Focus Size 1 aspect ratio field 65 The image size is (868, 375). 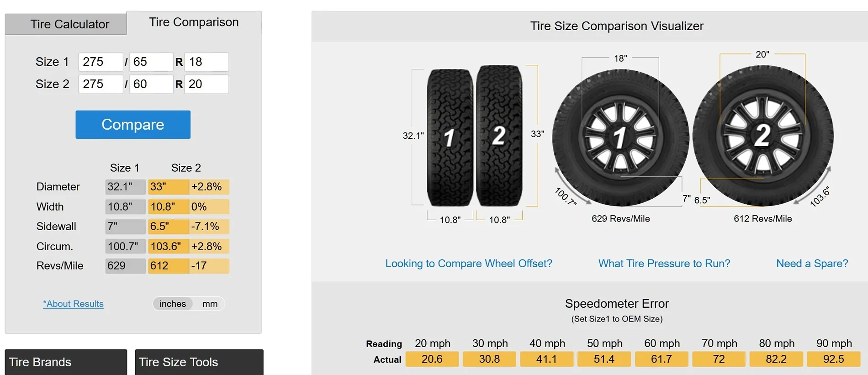click(151, 62)
